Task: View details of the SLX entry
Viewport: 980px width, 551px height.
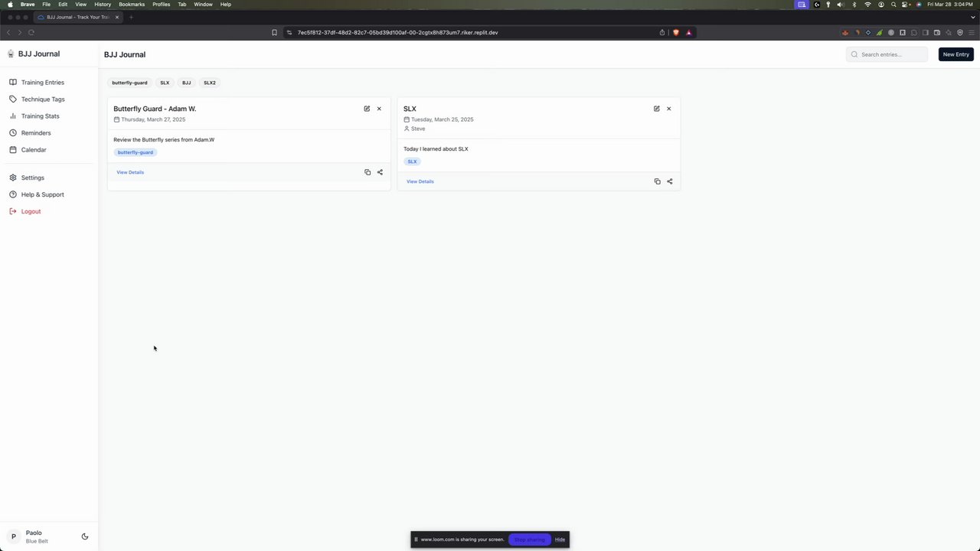Action: point(420,181)
